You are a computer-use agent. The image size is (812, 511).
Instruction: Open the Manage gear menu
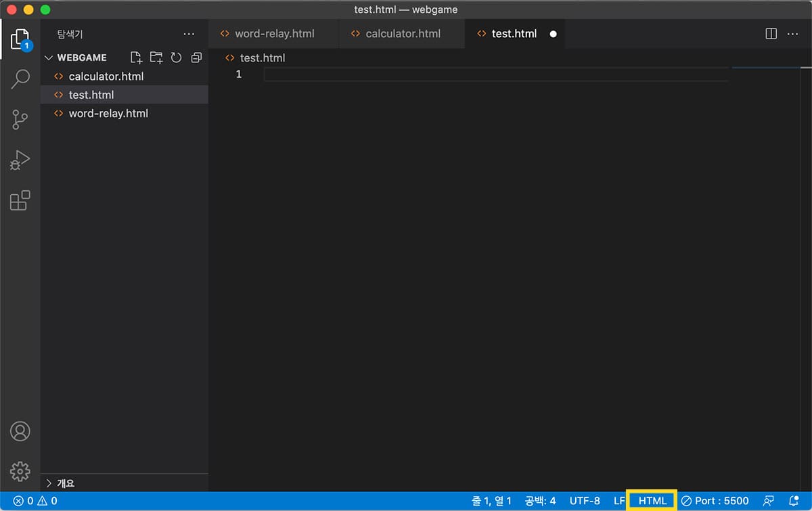click(x=20, y=472)
